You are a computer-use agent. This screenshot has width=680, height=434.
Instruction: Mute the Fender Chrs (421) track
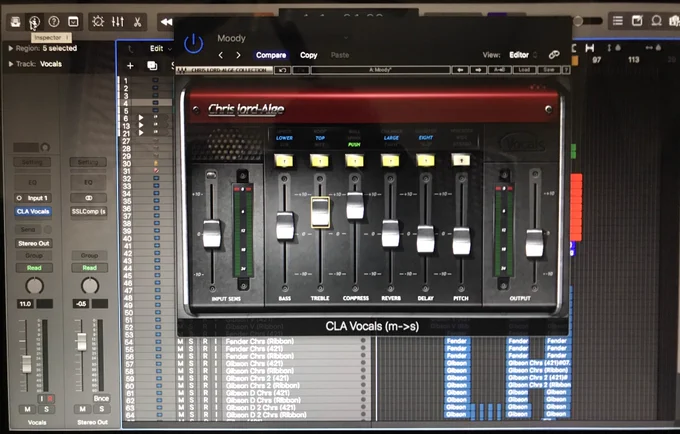coord(181,349)
